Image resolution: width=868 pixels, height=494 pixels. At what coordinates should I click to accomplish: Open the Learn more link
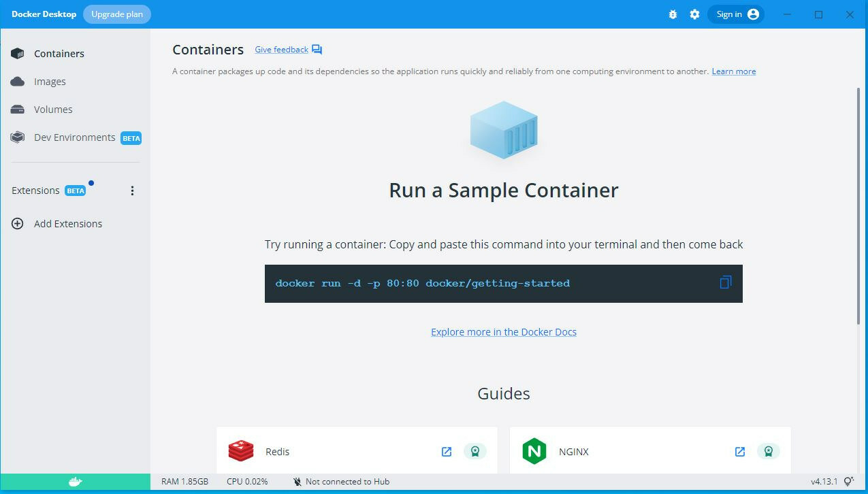[734, 71]
